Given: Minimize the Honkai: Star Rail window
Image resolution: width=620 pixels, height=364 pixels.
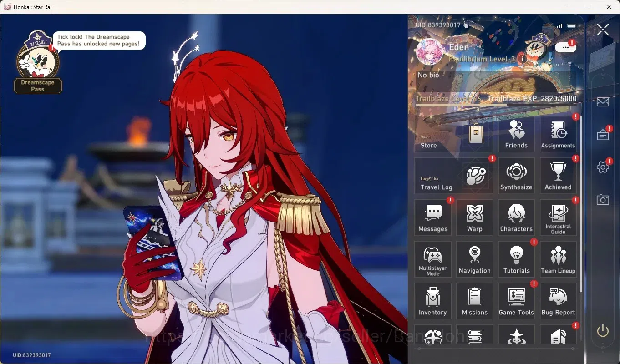Looking at the screenshot, I should [568, 7].
